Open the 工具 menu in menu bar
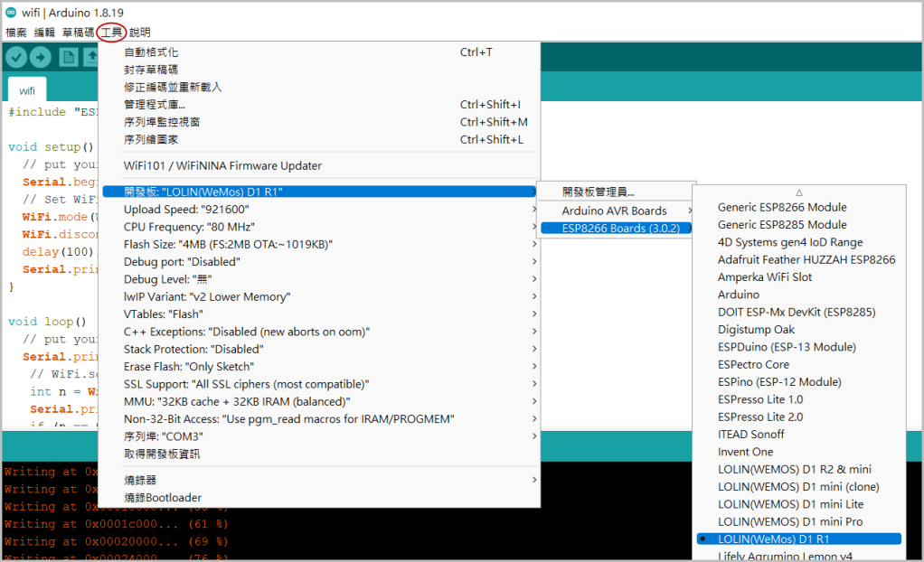924x562 pixels. coord(111,32)
